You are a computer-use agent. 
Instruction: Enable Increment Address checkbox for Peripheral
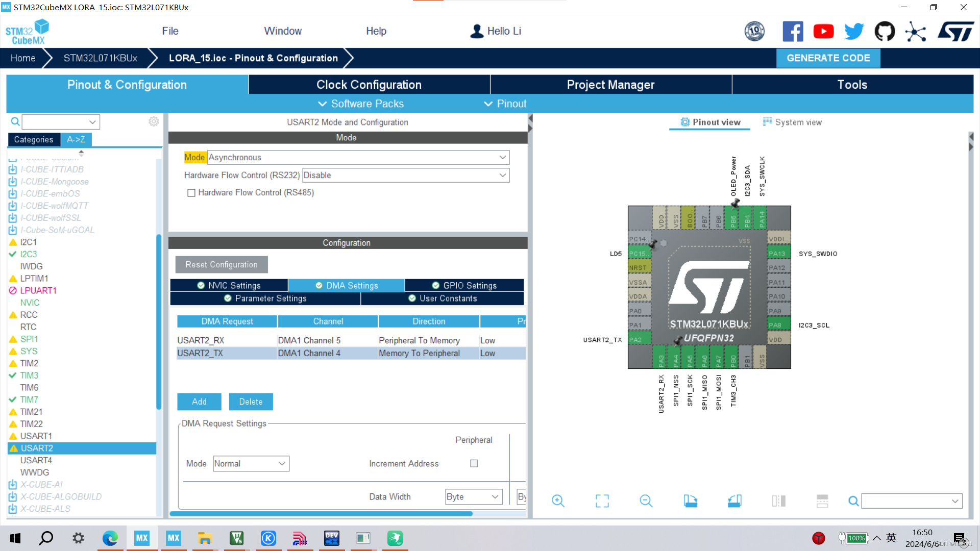click(473, 464)
